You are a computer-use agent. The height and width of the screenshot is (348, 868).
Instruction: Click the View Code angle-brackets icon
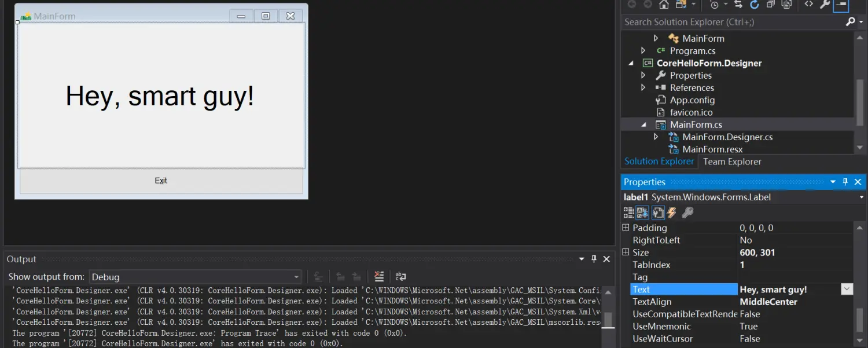808,5
